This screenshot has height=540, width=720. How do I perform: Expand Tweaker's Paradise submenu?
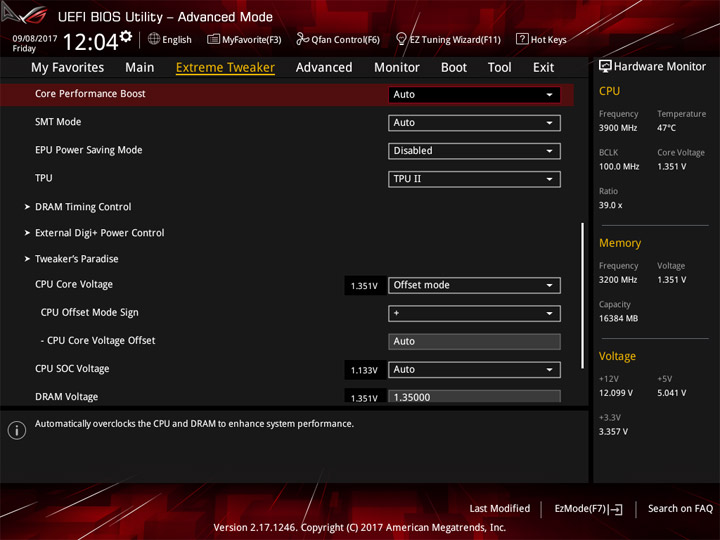click(77, 259)
